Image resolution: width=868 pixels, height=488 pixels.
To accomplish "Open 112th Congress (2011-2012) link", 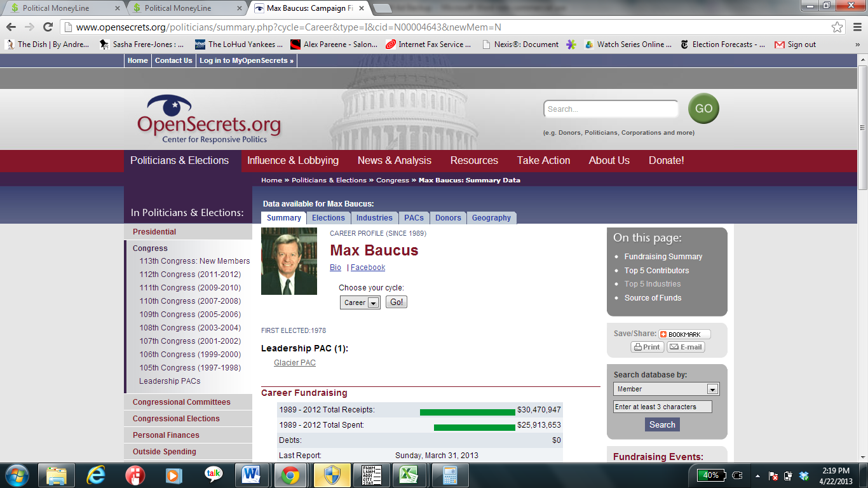I will (x=190, y=274).
